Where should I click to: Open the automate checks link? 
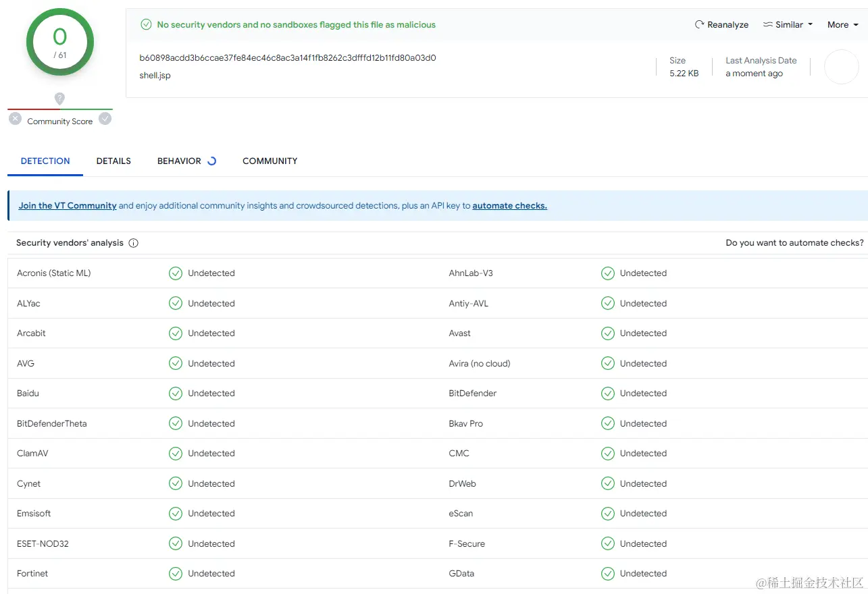click(x=509, y=206)
